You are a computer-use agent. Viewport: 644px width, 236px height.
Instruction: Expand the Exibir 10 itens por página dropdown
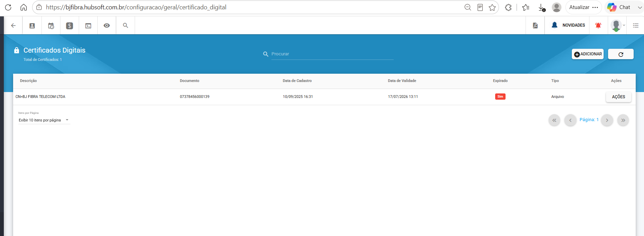coord(44,120)
